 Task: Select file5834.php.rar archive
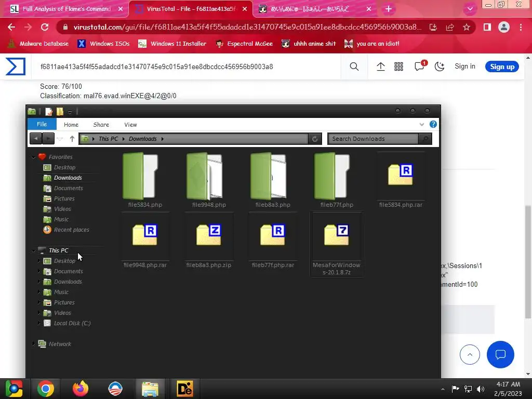click(401, 180)
